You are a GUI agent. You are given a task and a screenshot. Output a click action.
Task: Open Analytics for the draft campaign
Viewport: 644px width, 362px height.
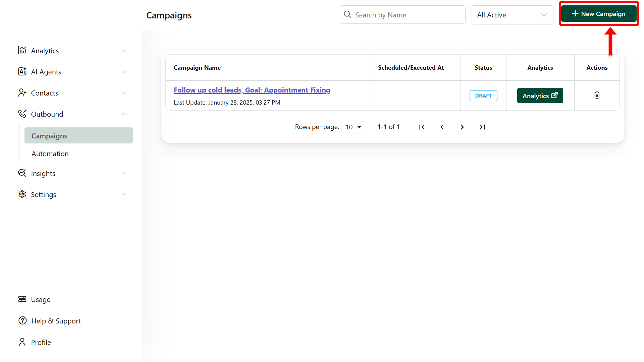(x=540, y=96)
